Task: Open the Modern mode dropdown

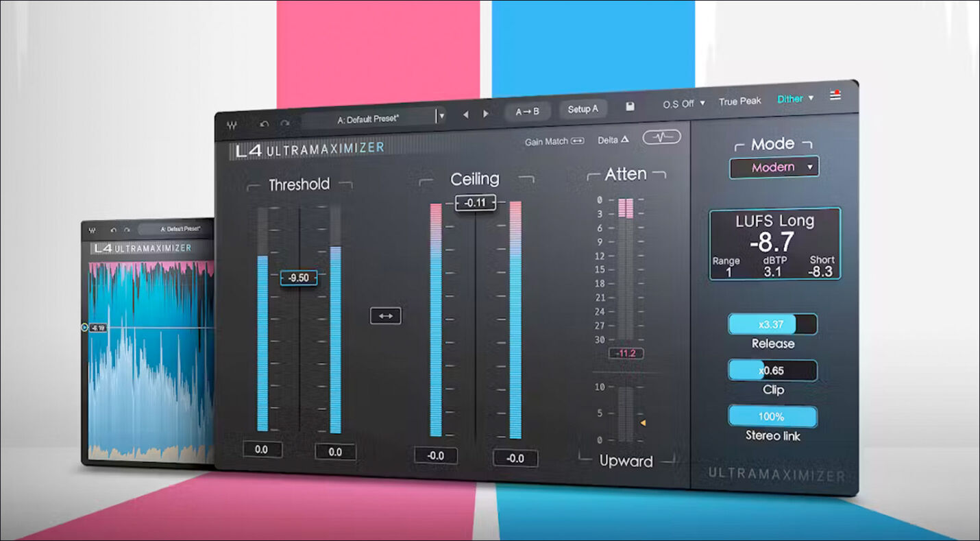Action: [x=773, y=167]
